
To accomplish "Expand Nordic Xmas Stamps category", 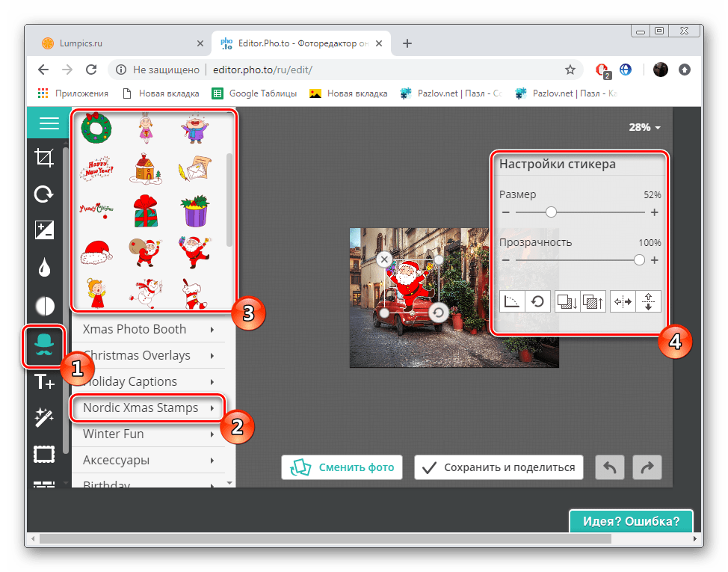I will coord(149,408).
